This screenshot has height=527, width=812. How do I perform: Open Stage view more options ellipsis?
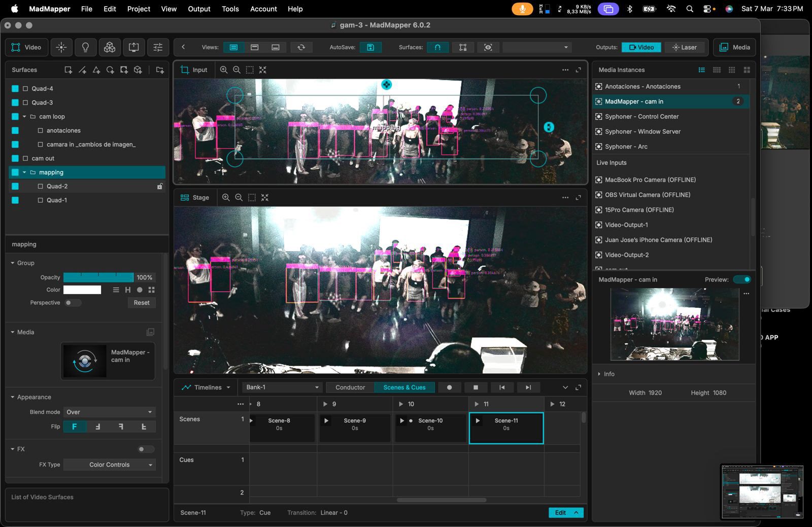[x=565, y=197]
